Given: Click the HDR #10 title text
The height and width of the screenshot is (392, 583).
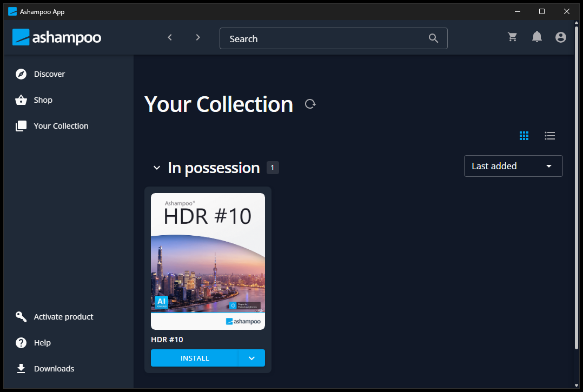Looking at the screenshot, I should (167, 340).
